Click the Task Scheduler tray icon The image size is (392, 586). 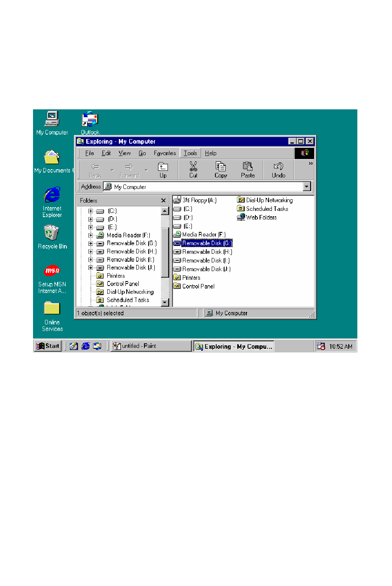[x=321, y=346]
